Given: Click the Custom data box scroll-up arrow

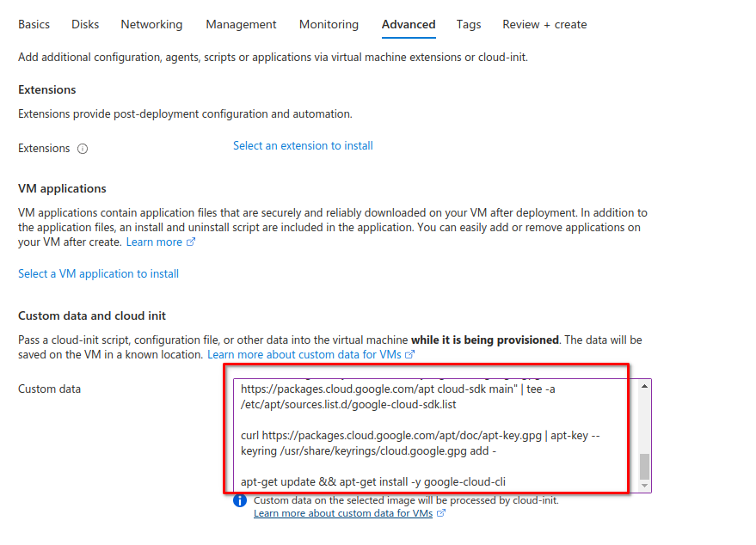Looking at the screenshot, I should point(645,386).
